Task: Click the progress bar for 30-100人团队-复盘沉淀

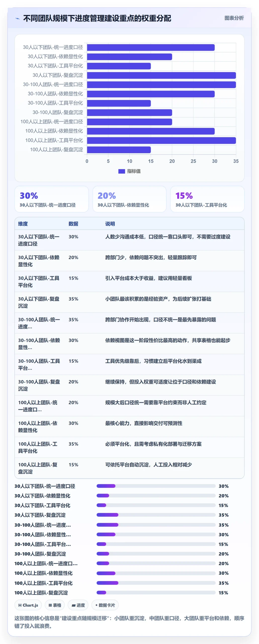Action: click(x=156, y=554)
